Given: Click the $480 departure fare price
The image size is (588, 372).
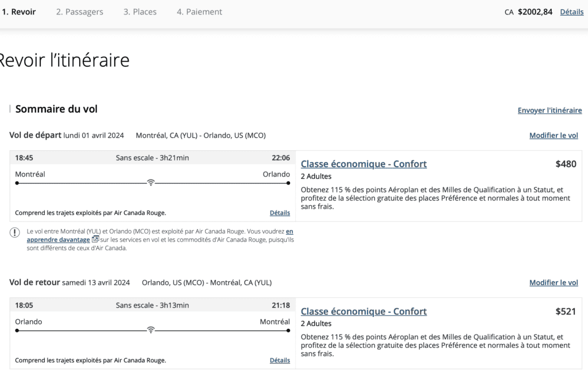Looking at the screenshot, I should point(566,164).
